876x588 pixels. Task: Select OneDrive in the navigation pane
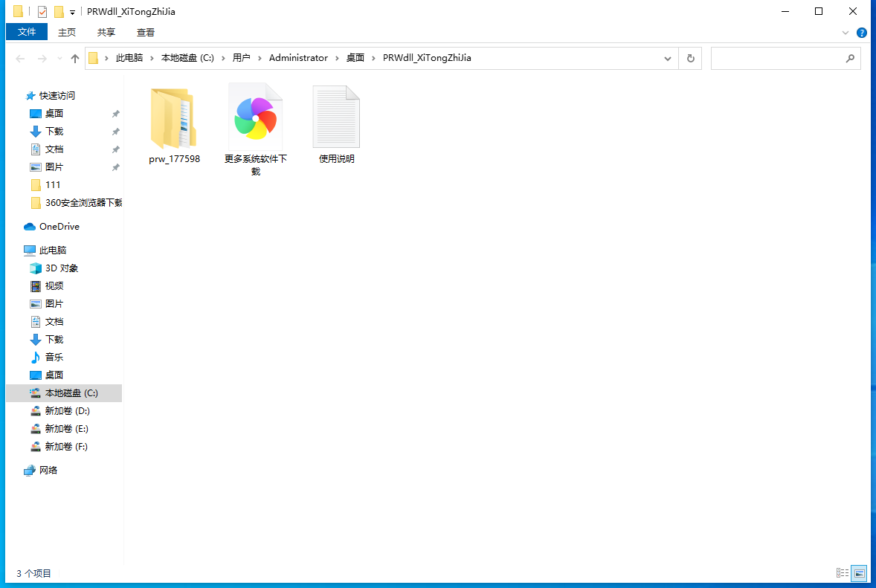pyautogui.click(x=59, y=227)
